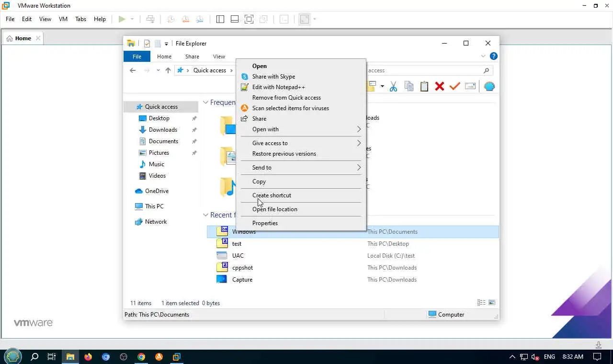Open Customize Quick Access Toolbar dropdown
Image resolution: width=613 pixels, height=364 pixels.
click(166, 44)
